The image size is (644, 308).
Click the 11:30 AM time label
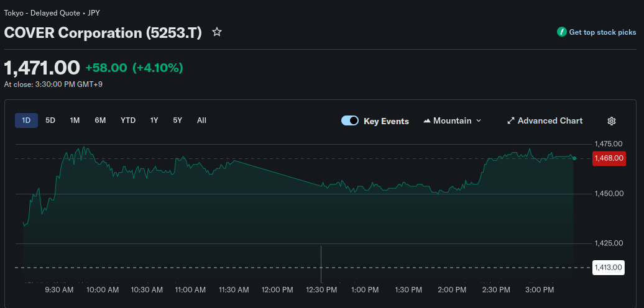point(234,290)
